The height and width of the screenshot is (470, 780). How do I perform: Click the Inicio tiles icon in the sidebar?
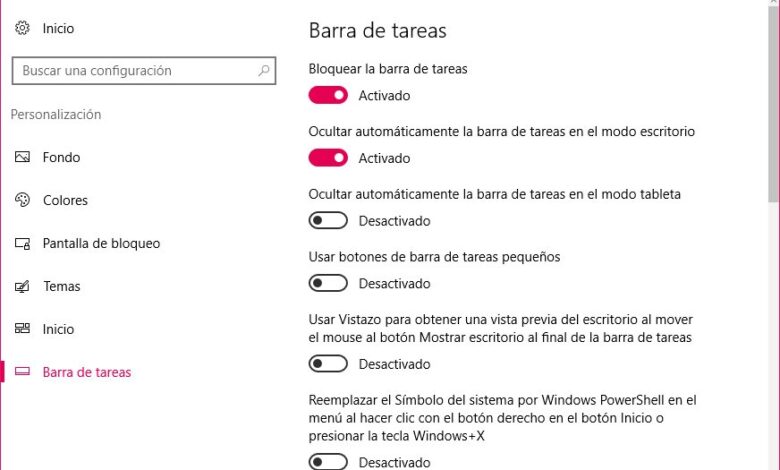coord(22,329)
